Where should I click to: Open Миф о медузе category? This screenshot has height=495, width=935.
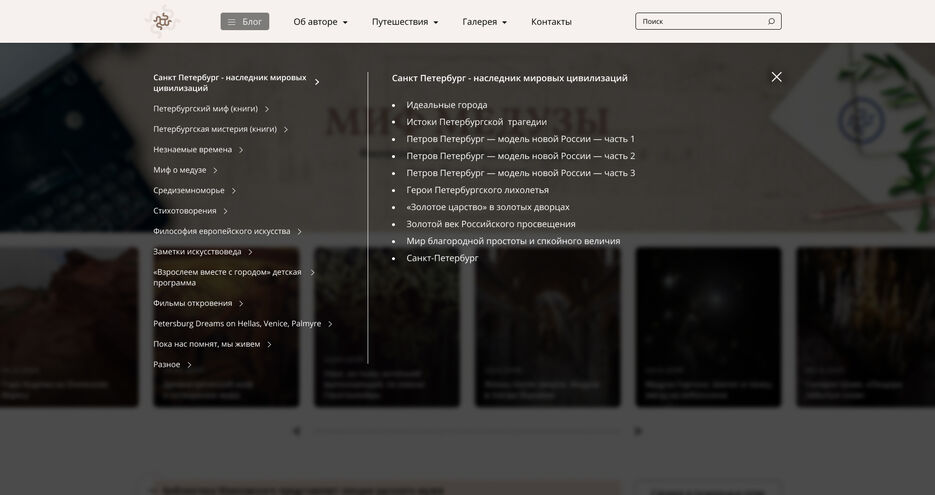pos(179,170)
